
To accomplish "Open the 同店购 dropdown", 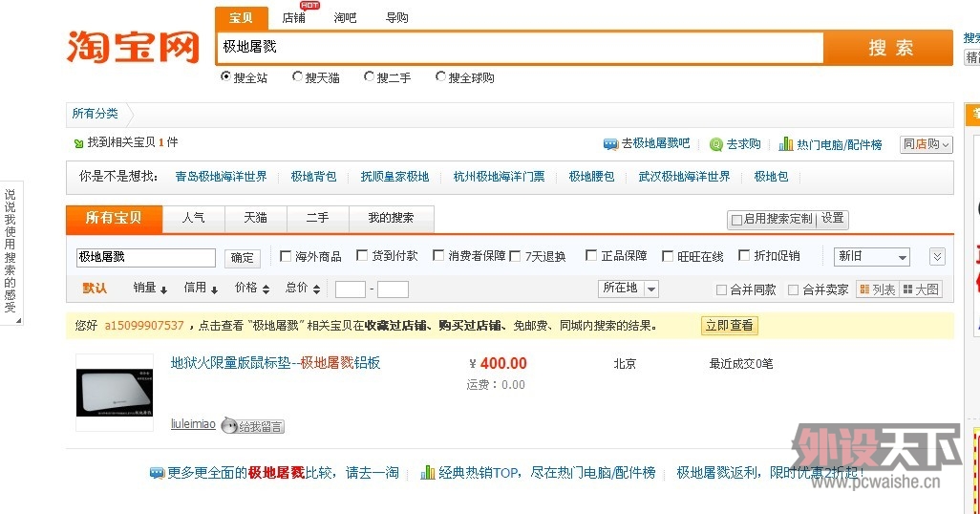I will point(927,144).
